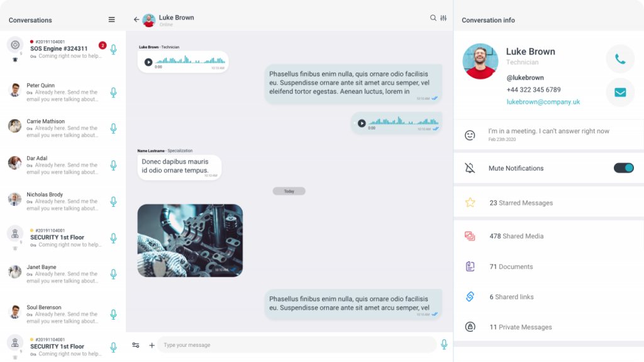Open the engine photo thumbnail in chat
The image size is (644, 362).
point(190,240)
